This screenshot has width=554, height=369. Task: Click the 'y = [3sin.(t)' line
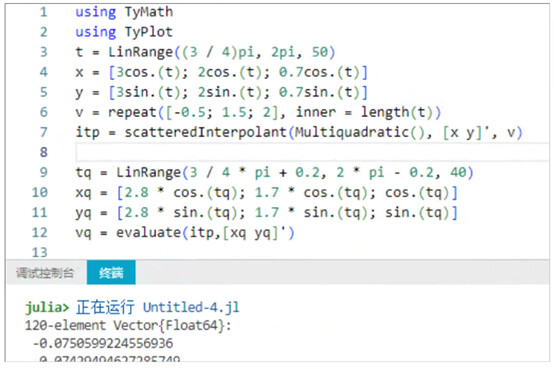[x=222, y=93]
